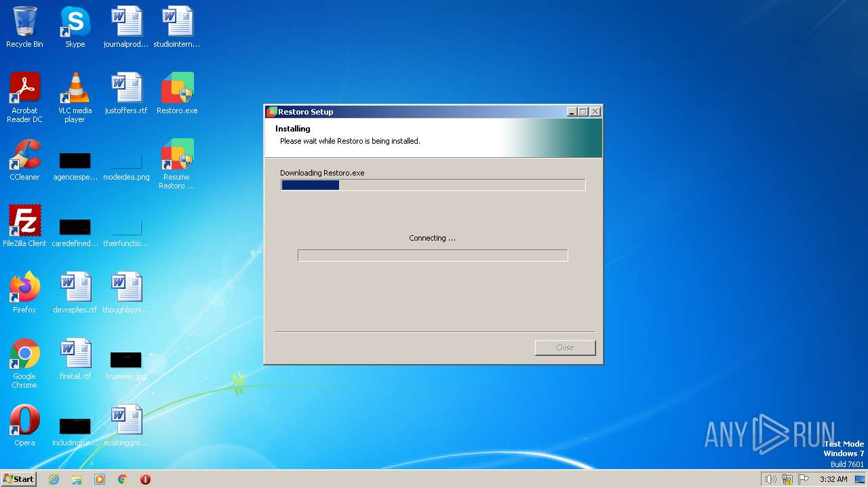Select justoffers.rtf document icon

126,94
